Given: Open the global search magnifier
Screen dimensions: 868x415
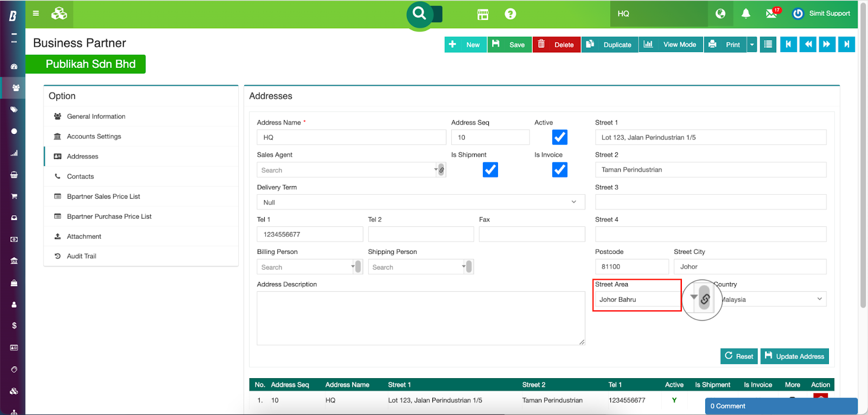Looking at the screenshot, I should 419,13.
